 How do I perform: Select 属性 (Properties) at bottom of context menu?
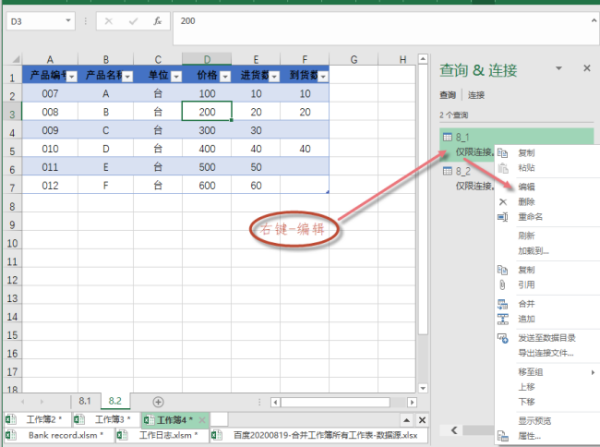tap(527, 437)
